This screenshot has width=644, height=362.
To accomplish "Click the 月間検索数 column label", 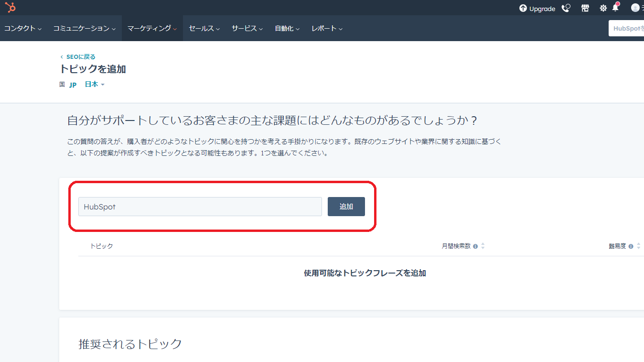I will (x=456, y=246).
